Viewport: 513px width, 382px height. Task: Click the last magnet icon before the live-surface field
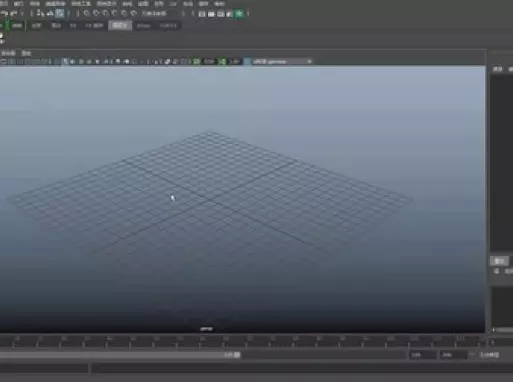click(134, 14)
